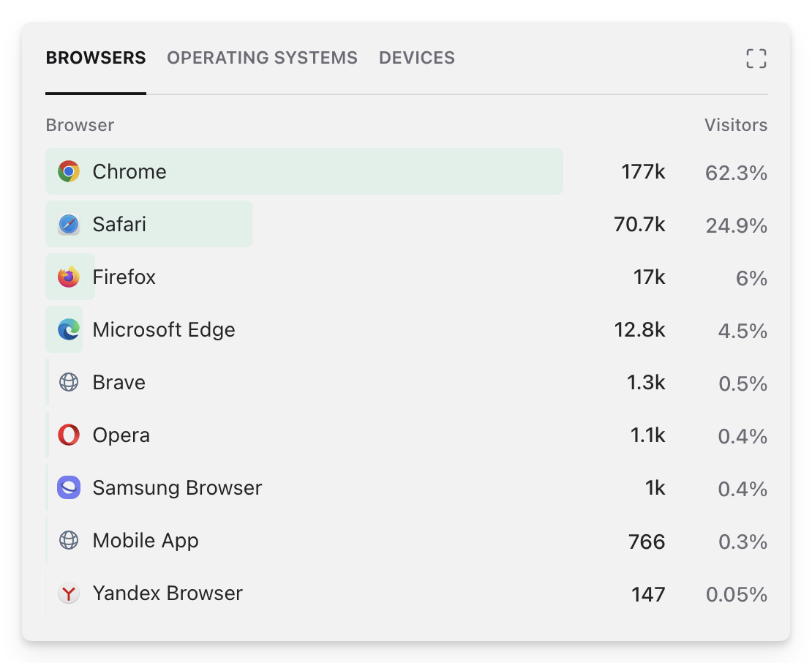Click the red Opera logo icon

(69, 435)
